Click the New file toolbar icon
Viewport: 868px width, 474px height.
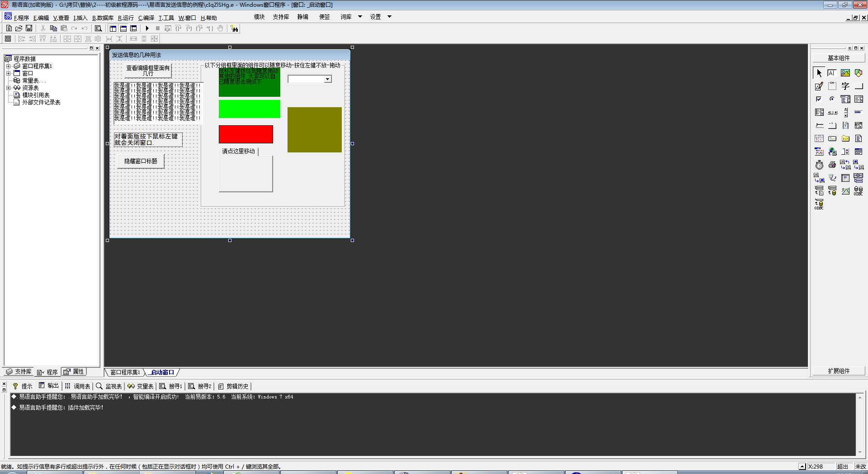[x=9, y=28]
